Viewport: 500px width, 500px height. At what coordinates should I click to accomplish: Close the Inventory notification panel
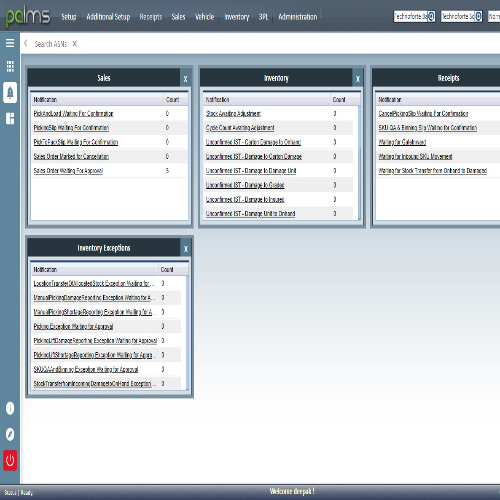pos(358,79)
